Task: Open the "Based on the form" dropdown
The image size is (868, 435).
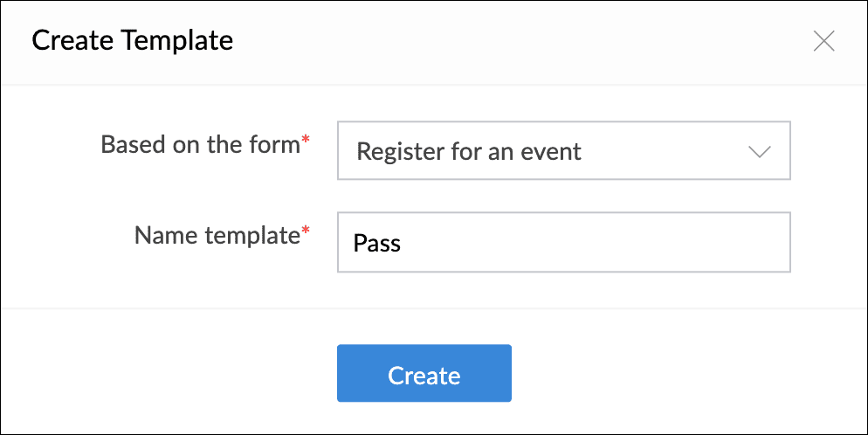Action: coord(563,151)
